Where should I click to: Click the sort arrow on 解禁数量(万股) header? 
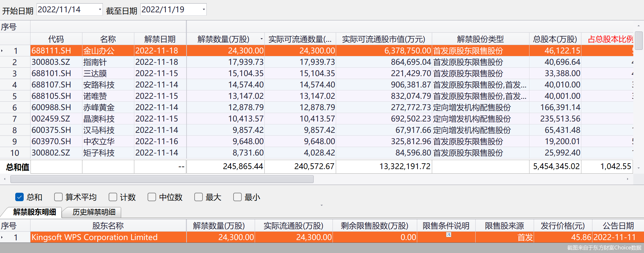coord(261,39)
